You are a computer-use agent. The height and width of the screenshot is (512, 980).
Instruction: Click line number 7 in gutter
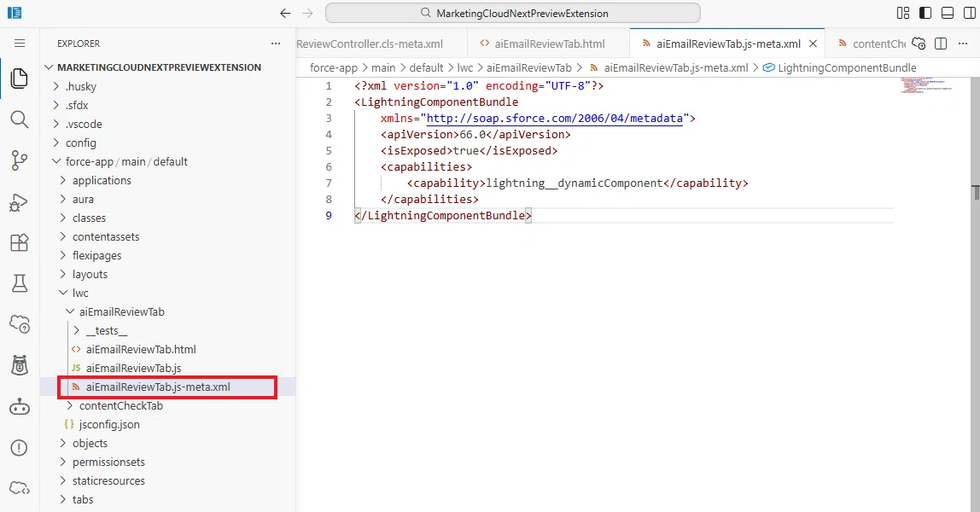[x=329, y=183]
